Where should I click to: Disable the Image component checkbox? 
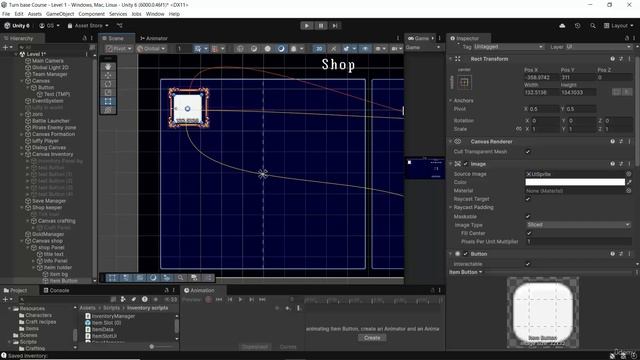pos(466,164)
